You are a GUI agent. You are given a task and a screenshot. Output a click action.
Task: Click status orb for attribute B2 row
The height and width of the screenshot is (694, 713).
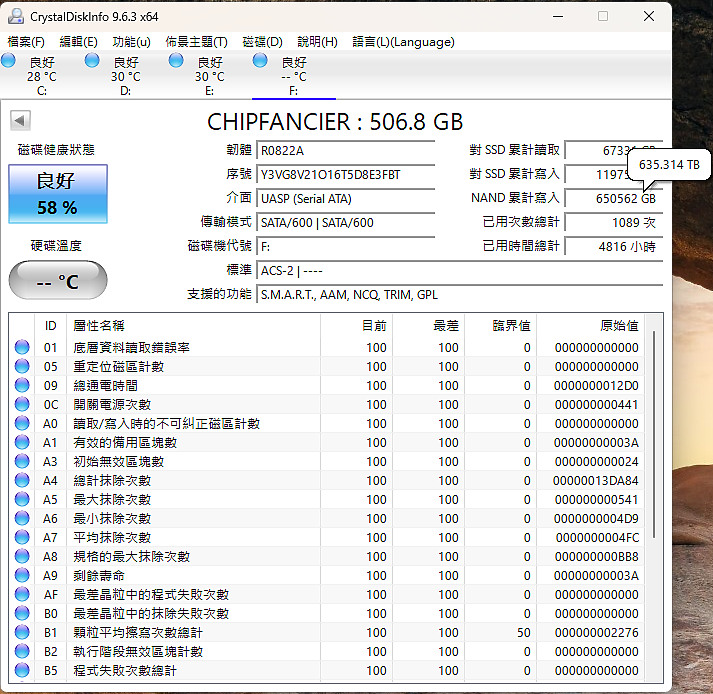coord(22,651)
